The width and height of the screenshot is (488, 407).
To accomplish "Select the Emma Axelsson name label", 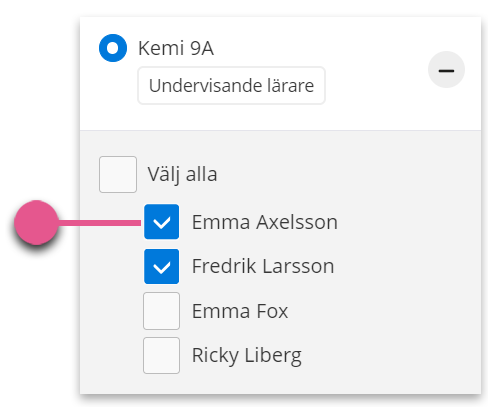I will point(265,222).
